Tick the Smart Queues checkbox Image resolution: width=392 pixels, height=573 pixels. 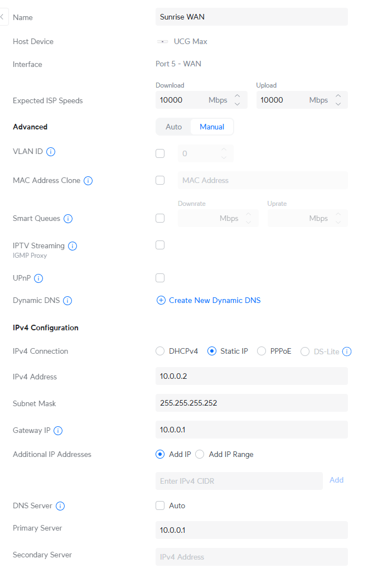point(160,218)
